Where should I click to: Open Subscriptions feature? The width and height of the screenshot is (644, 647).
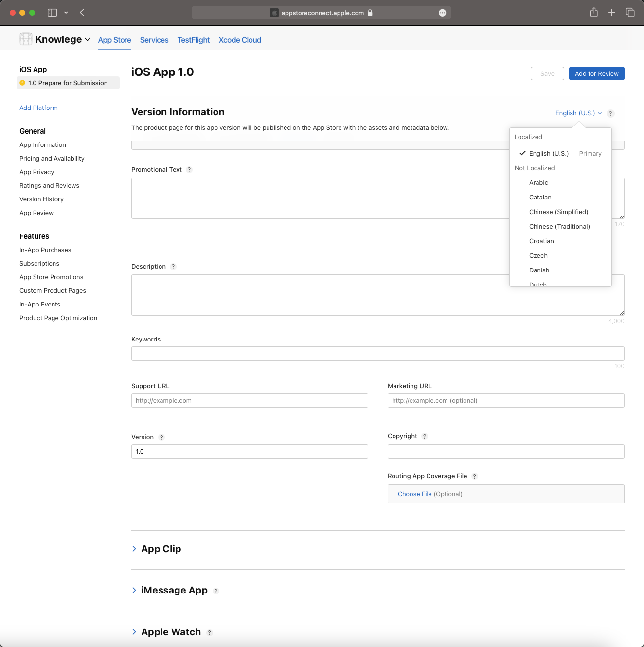tap(39, 264)
